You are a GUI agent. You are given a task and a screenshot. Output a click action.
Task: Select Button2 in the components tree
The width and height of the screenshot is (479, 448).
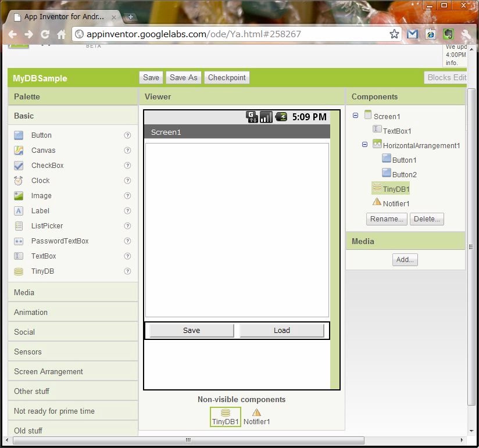(x=404, y=174)
